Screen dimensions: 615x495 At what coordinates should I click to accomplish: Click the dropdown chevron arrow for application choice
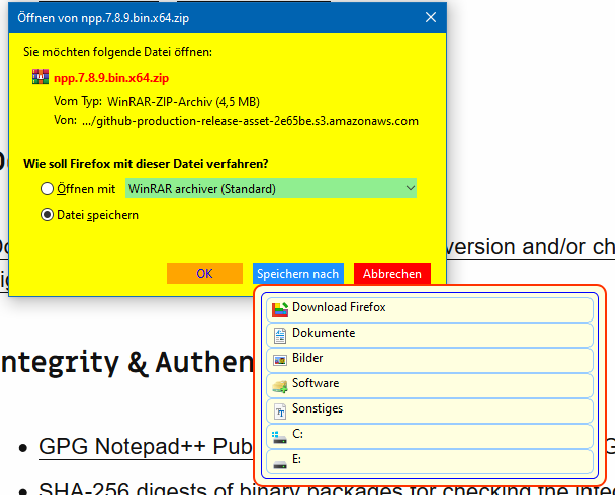pos(410,188)
